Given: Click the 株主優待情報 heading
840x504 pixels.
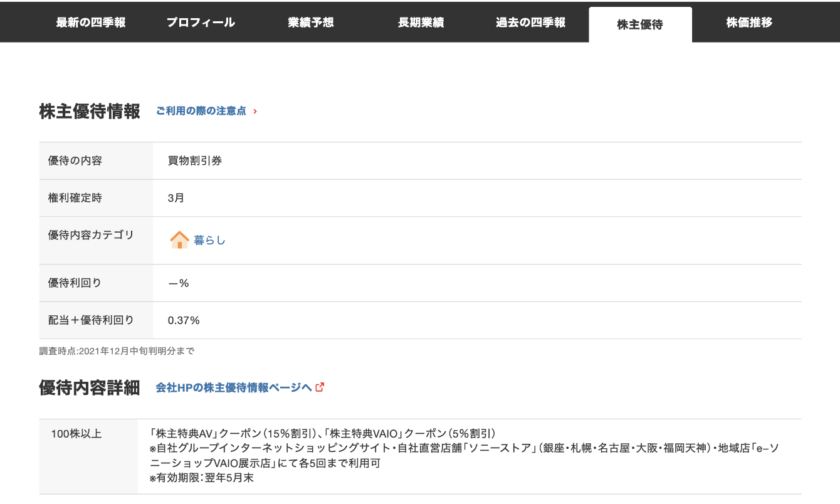Looking at the screenshot, I should click(x=90, y=112).
